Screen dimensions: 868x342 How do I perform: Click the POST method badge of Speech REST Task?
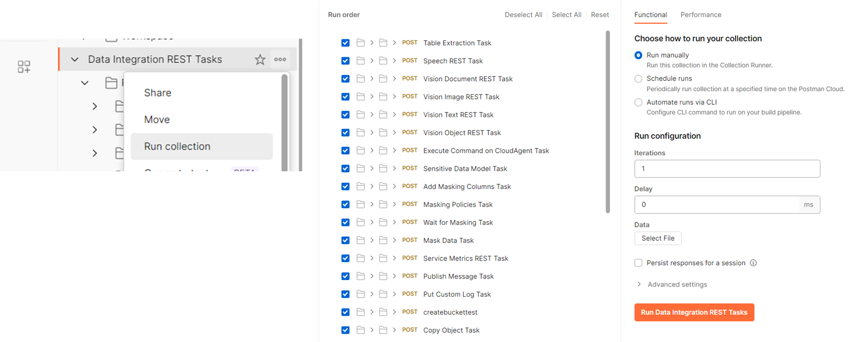(410, 61)
